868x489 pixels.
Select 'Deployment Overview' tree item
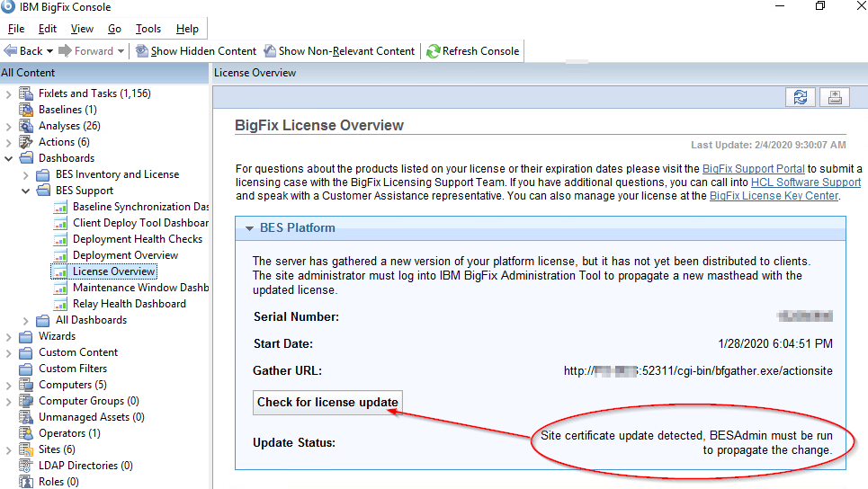coord(126,255)
